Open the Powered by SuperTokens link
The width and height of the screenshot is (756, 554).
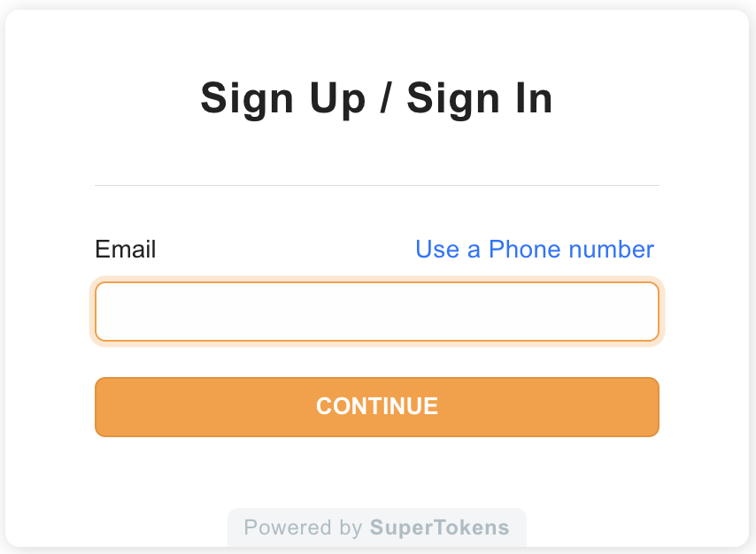[x=376, y=528]
